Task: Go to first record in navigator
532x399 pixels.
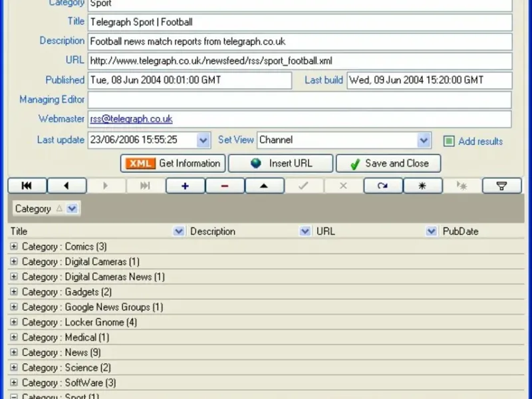Action: click(27, 186)
